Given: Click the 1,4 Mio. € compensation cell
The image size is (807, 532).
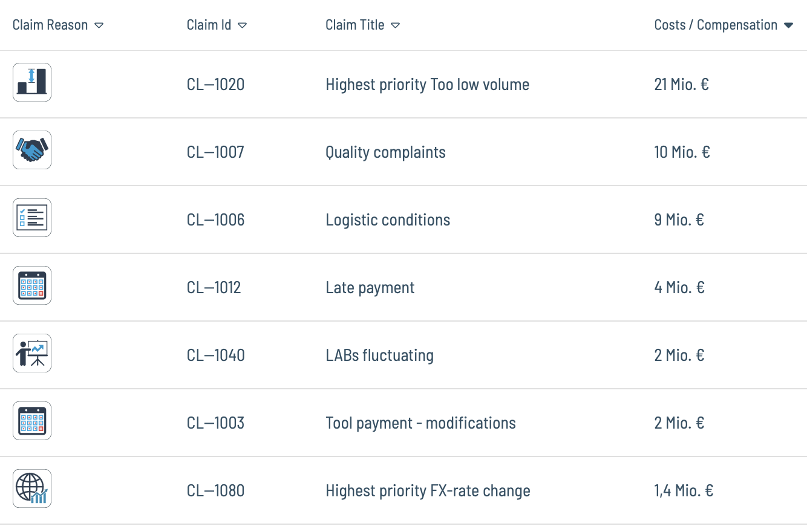Looking at the screenshot, I should tap(684, 491).
